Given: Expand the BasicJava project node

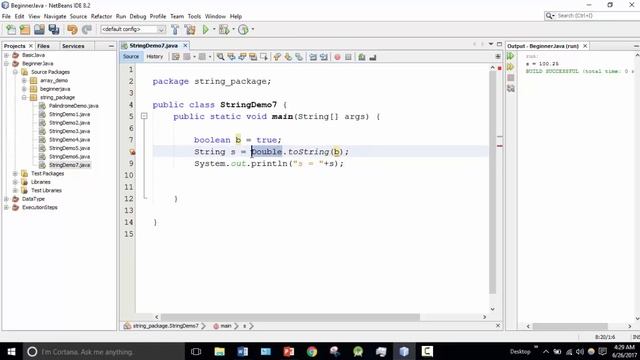Looking at the screenshot, I should (x=6, y=55).
